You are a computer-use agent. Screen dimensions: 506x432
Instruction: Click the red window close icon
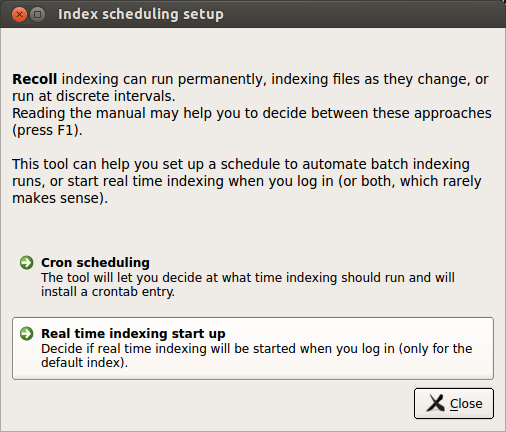click(x=19, y=14)
